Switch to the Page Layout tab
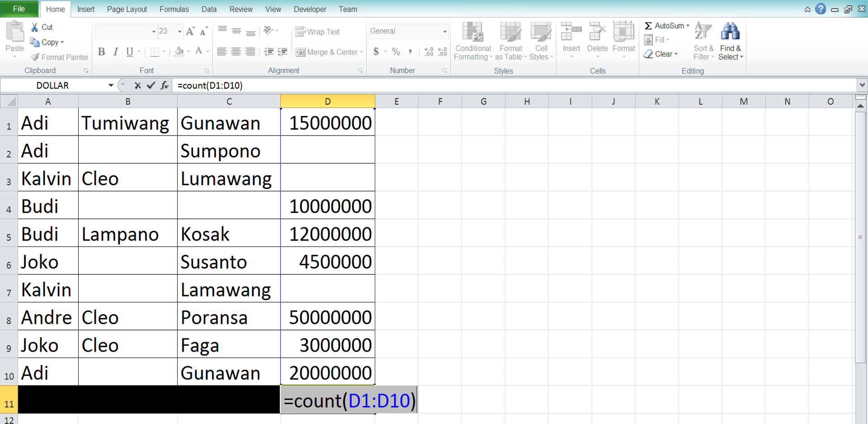Viewport: 868px width, 424px height. tap(127, 9)
